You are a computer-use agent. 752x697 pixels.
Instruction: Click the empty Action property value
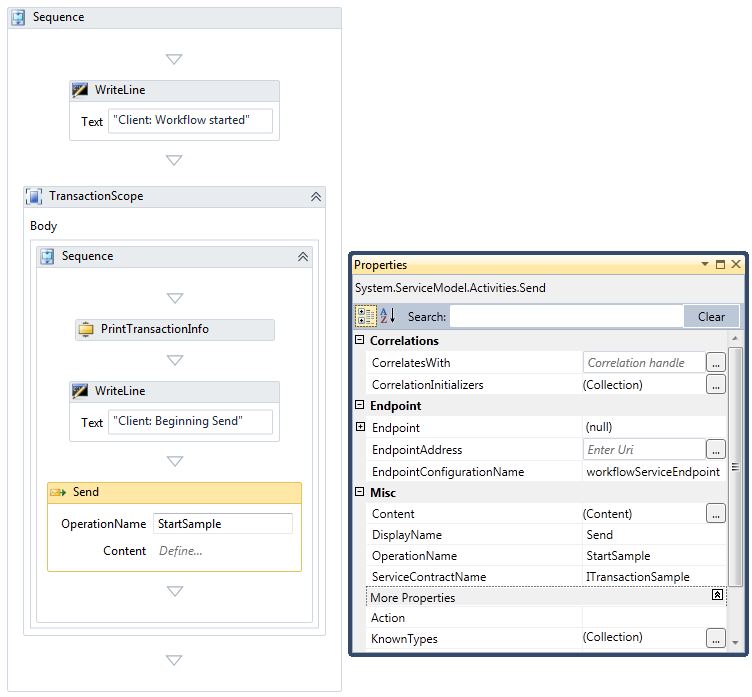(654, 618)
